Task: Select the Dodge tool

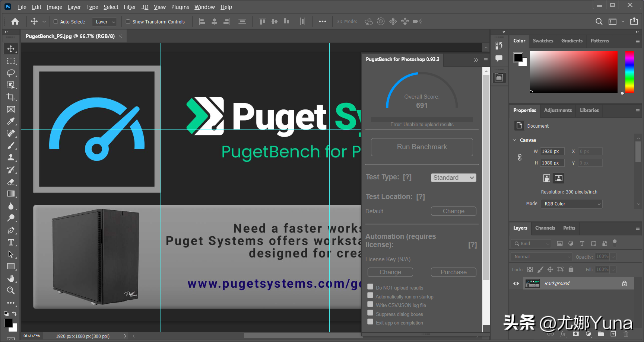Action: point(11,218)
